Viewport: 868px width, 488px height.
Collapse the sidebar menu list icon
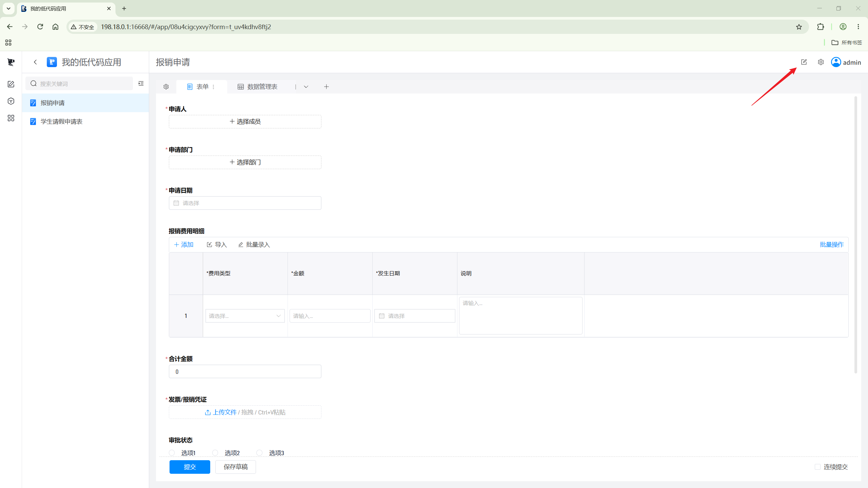click(x=141, y=83)
